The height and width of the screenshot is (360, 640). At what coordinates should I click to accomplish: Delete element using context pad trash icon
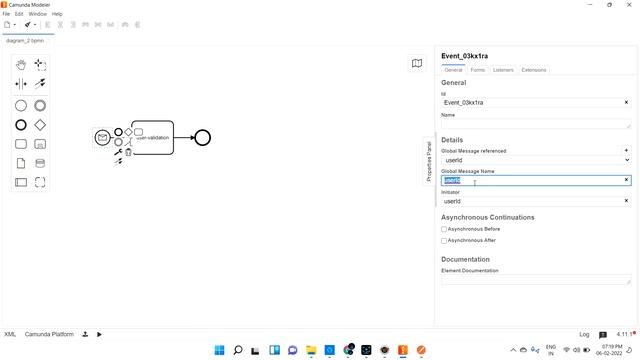tap(129, 152)
